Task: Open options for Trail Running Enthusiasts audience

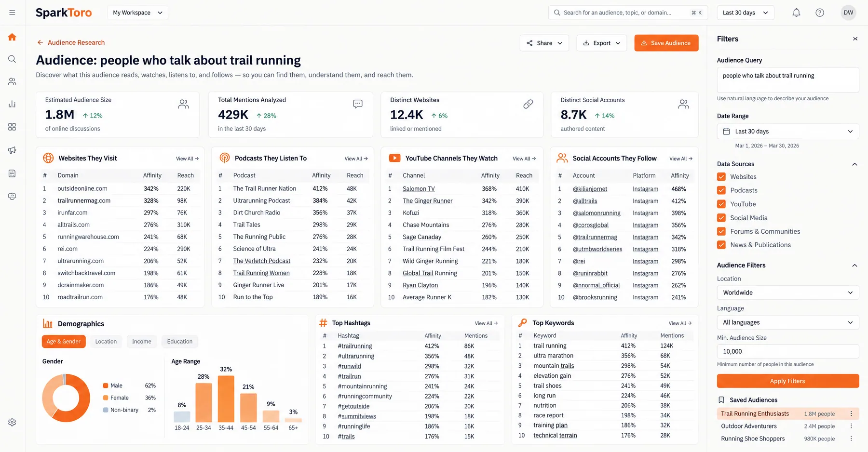Action: 851,413
